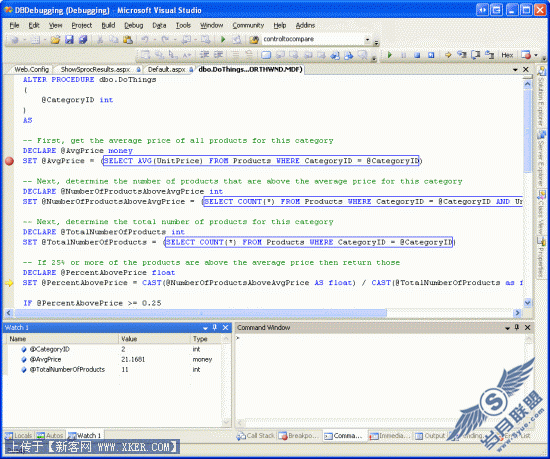Open the Redo history dropdown arrow

click(175, 40)
